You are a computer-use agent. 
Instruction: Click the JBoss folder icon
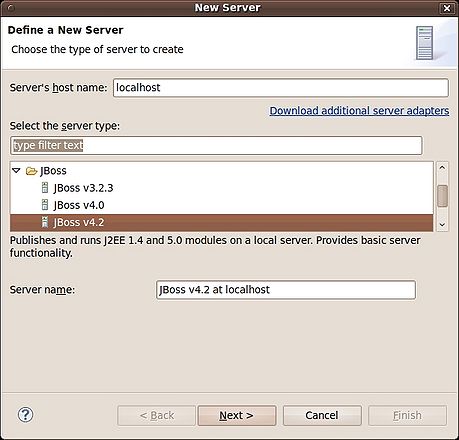pyautogui.click(x=31, y=171)
